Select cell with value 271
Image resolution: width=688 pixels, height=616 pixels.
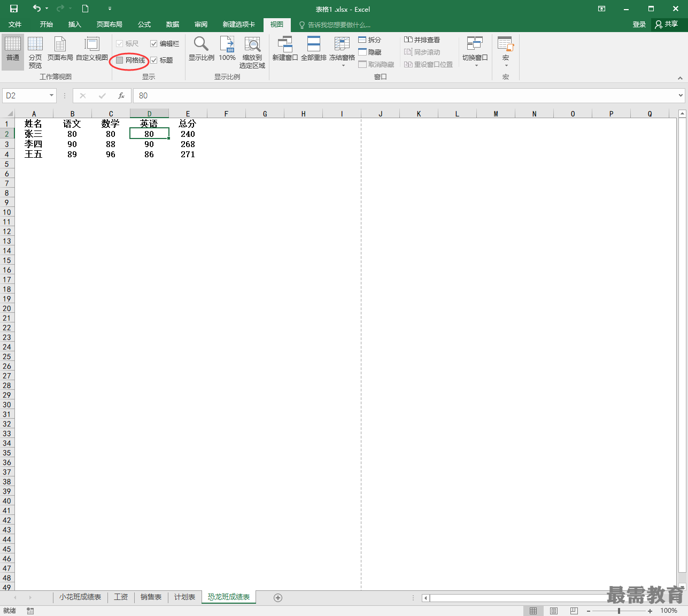[x=188, y=154]
